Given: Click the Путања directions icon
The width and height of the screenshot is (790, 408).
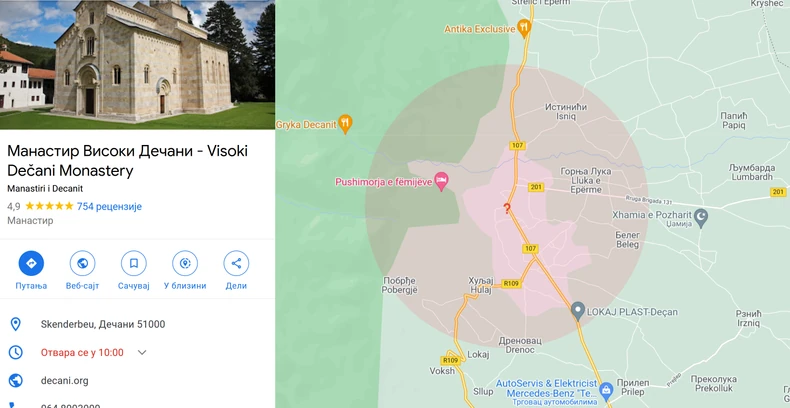Looking at the screenshot, I should click(31, 263).
